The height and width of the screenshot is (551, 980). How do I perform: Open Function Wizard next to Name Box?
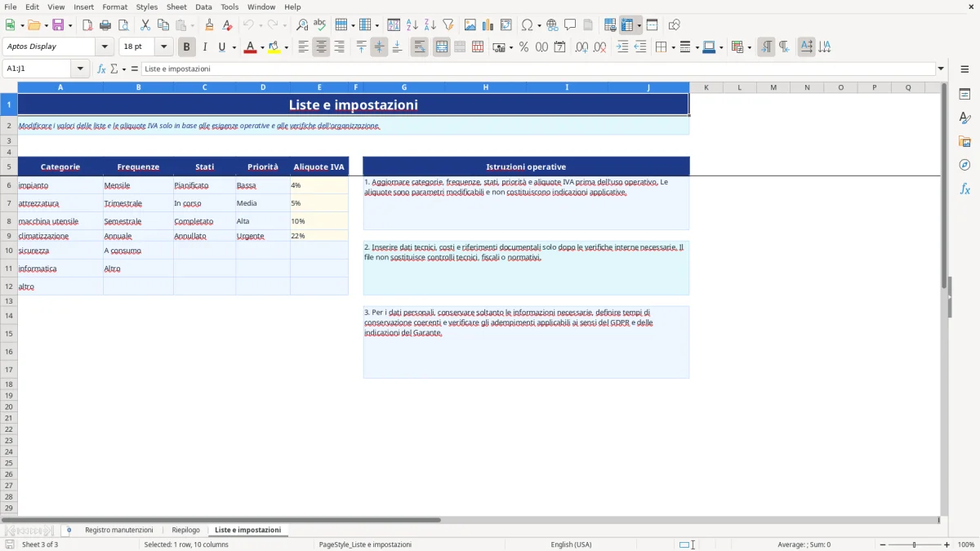click(102, 69)
